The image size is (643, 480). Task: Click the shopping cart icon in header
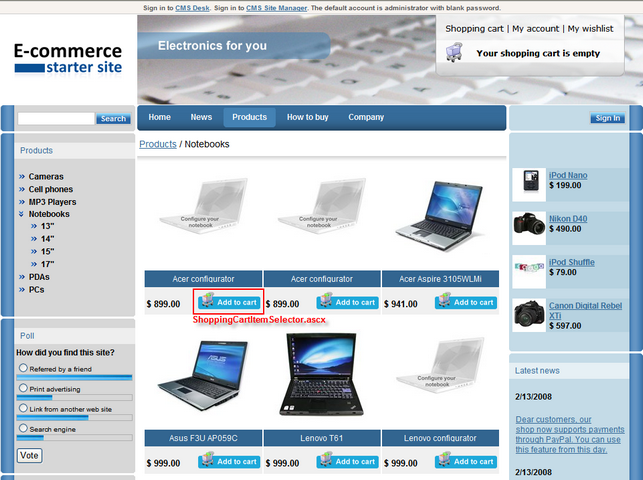(454, 52)
